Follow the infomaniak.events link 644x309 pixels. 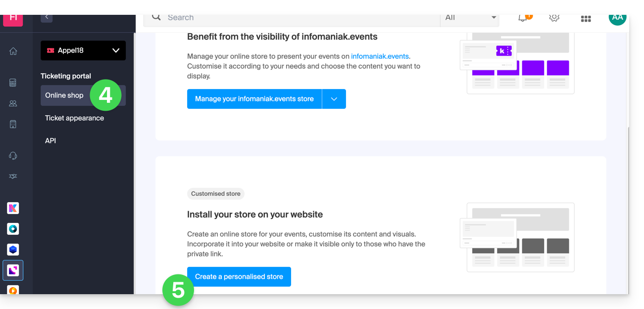pyautogui.click(x=380, y=56)
